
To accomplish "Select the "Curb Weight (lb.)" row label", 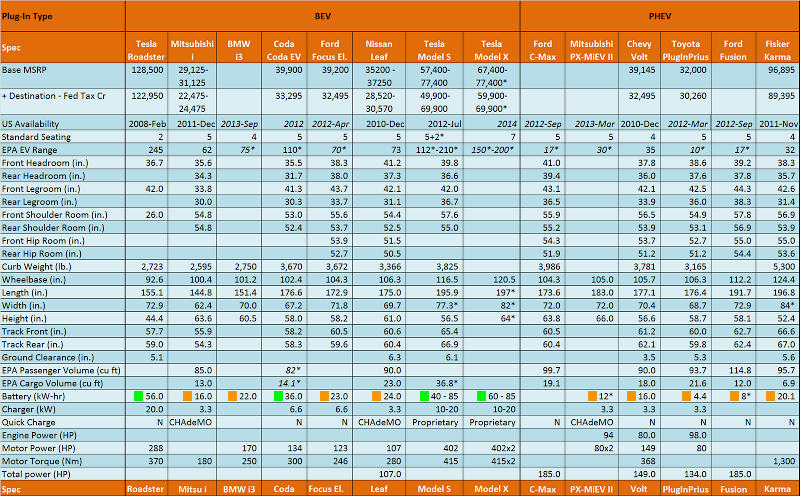I will 36,266.
